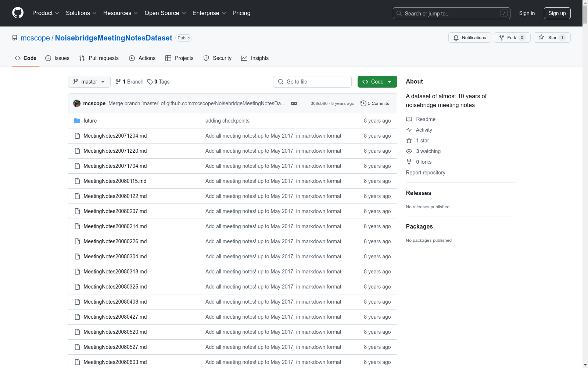588x368 pixels.
Task: Click the bell icon in Notifications button
Action: point(456,38)
